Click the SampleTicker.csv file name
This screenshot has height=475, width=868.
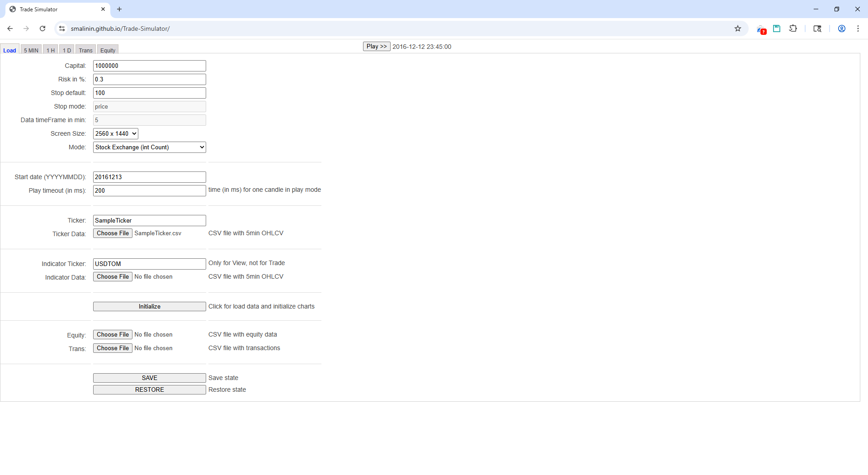(x=158, y=233)
